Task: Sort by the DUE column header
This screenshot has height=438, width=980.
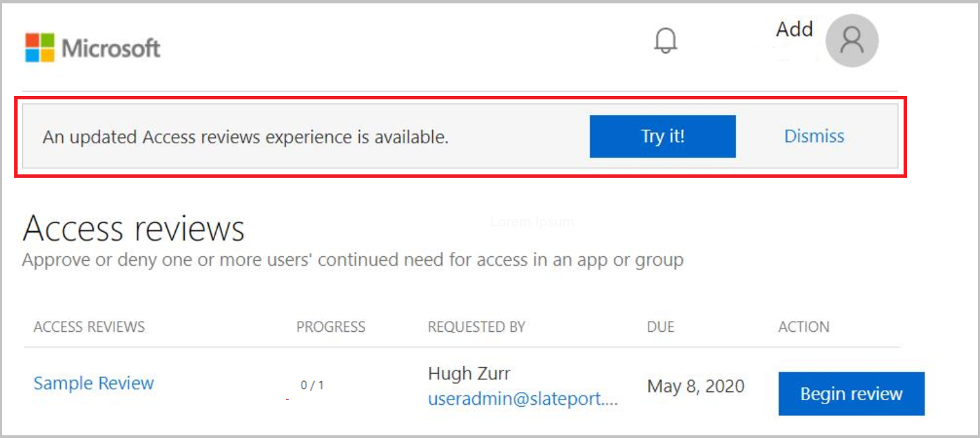Action: [660, 327]
